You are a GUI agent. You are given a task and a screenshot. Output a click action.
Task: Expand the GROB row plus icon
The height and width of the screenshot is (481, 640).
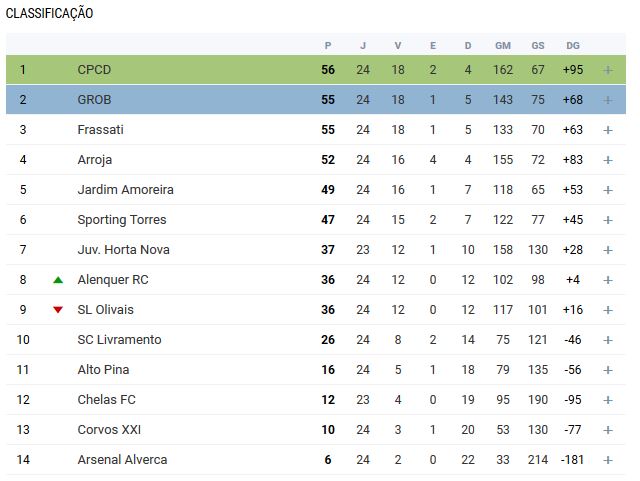608,100
